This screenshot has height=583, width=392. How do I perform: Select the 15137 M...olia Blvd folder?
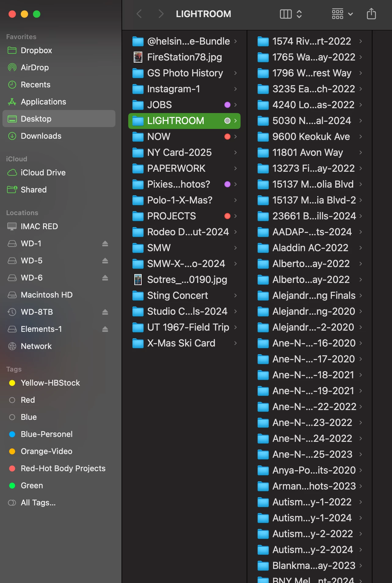click(310, 184)
